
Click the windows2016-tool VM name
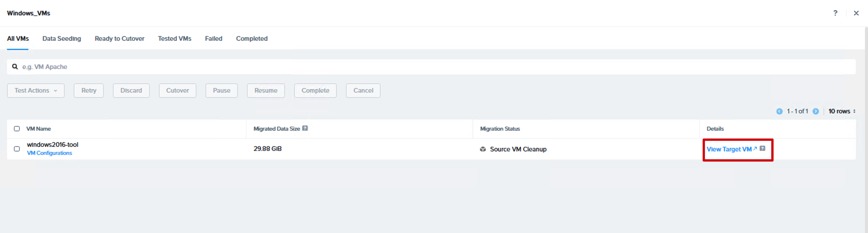[53, 144]
